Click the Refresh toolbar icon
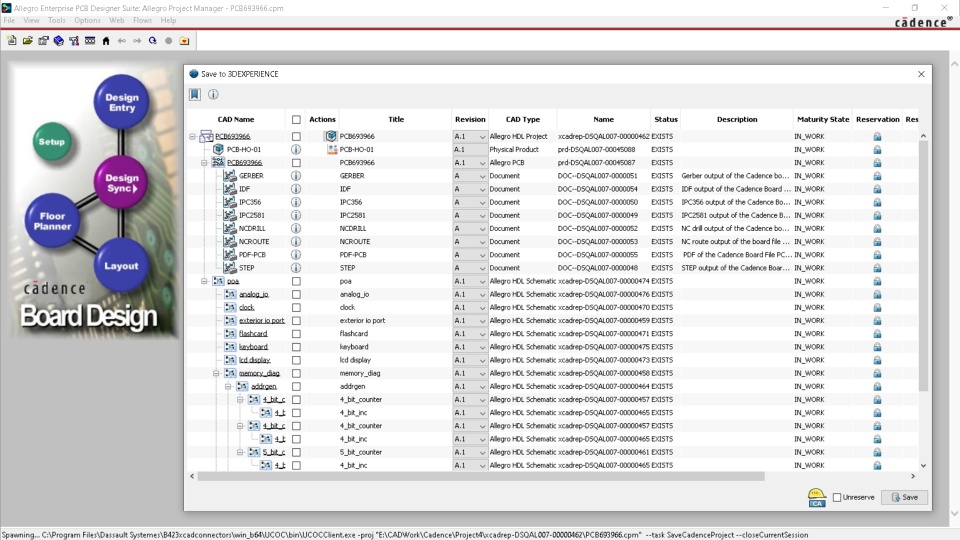Viewport: 960px width, 540px height. [152, 40]
